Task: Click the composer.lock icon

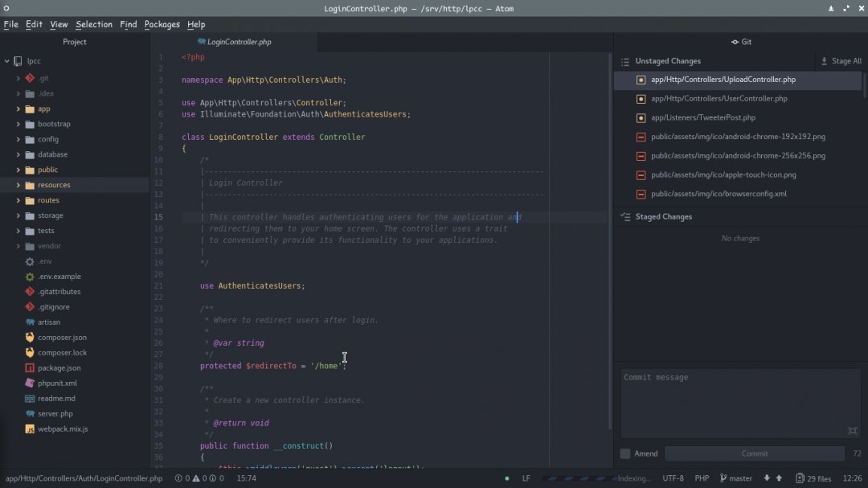Action: pyautogui.click(x=30, y=352)
